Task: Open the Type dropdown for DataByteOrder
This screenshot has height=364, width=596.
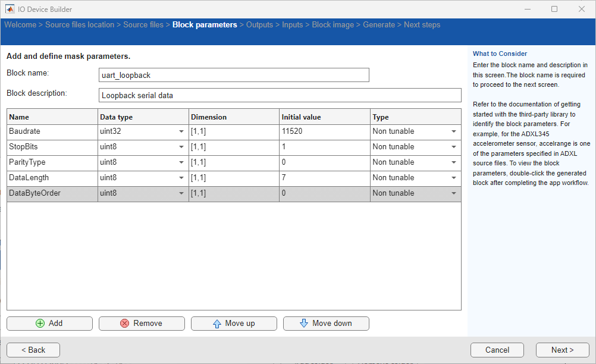Action: click(454, 193)
